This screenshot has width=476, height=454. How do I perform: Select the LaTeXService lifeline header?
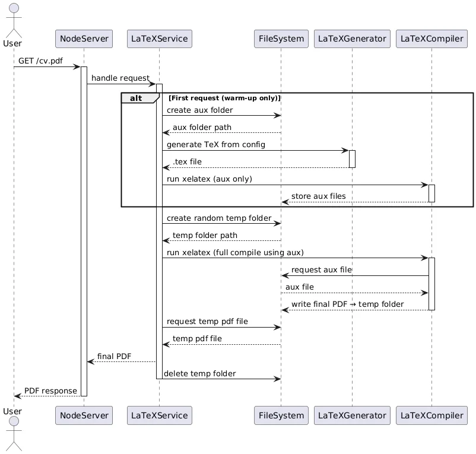[158, 39]
